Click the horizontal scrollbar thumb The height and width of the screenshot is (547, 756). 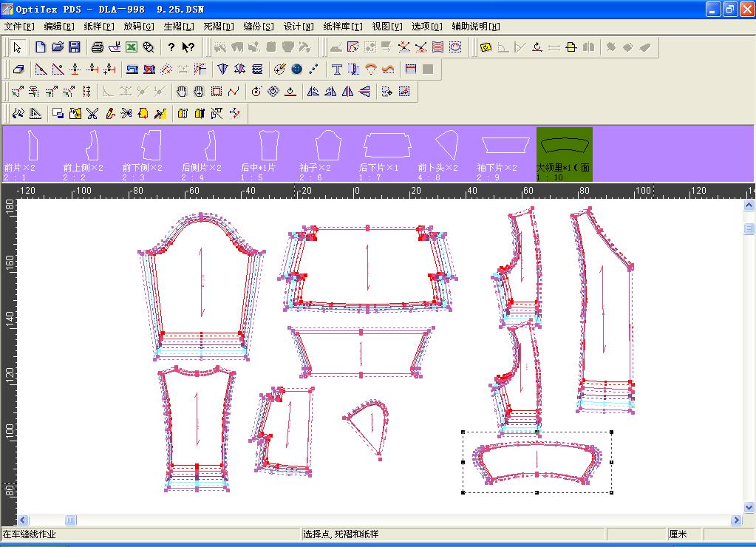point(71,520)
